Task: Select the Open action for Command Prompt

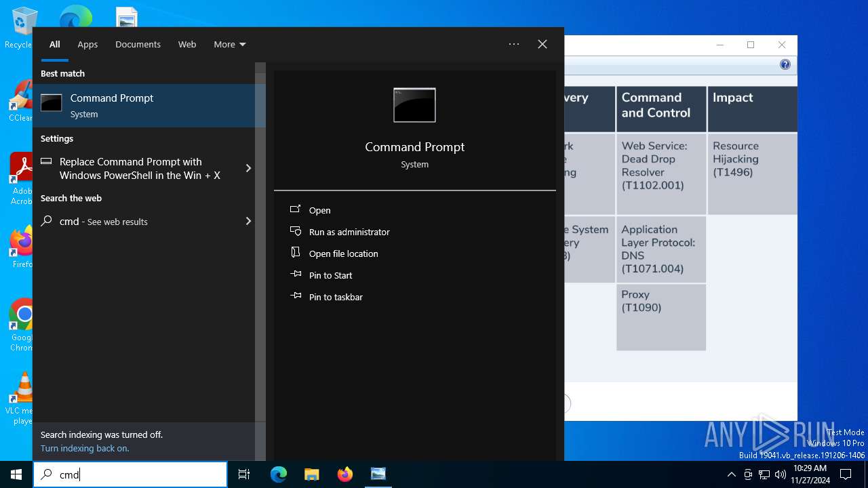Action: pos(319,210)
